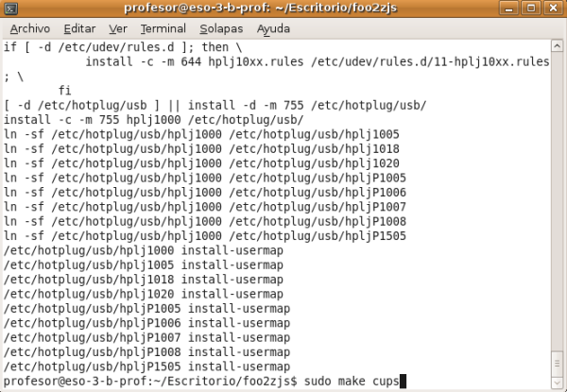The width and height of the screenshot is (567, 392).
Task: Close the terminal window
Action: click(x=555, y=9)
